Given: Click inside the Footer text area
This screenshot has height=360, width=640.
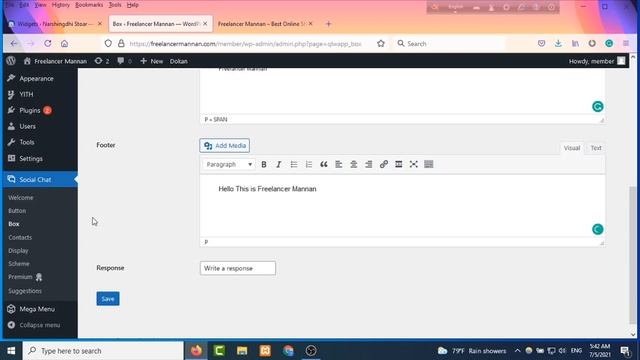Looking at the screenshot, I should (x=402, y=206).
